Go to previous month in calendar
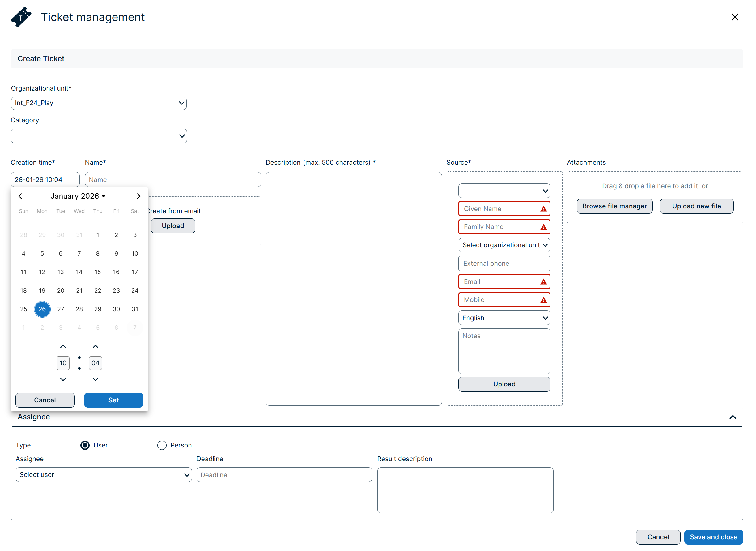Image resolution: width=756 pixels, height=551 pixels. [20, 196]
